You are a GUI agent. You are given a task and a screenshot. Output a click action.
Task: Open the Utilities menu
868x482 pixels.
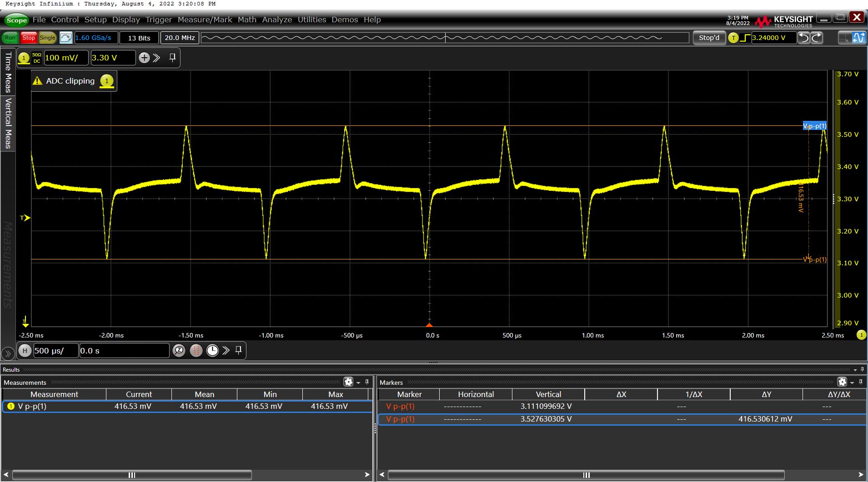[312, 20]
